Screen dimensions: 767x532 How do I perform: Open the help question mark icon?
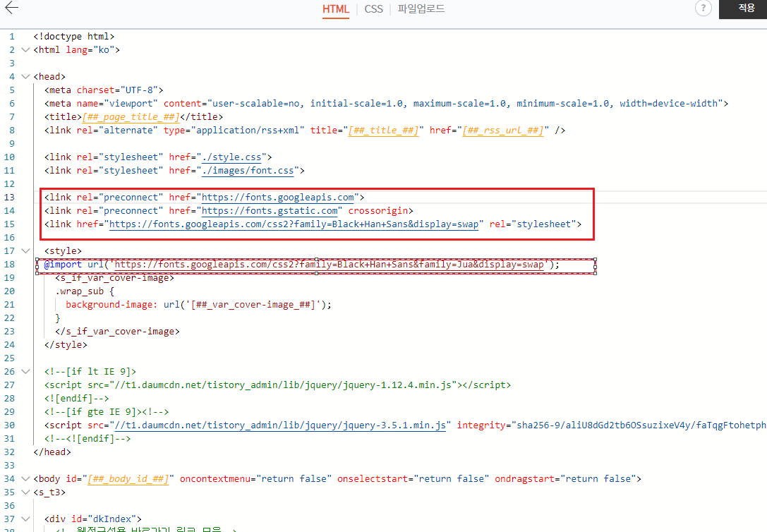click(703, 8)
